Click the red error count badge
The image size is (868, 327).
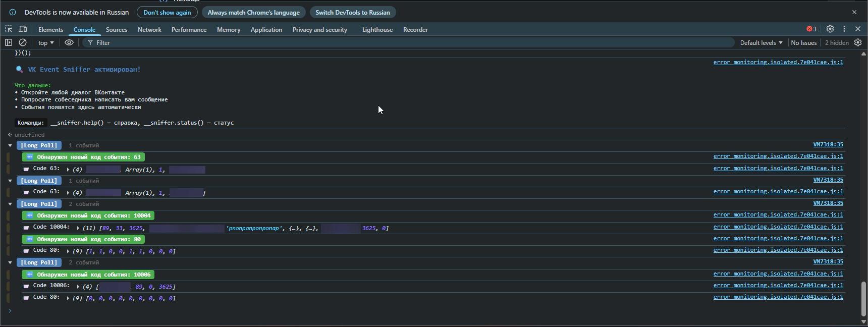pyautogui.click(x=811, y=29)
